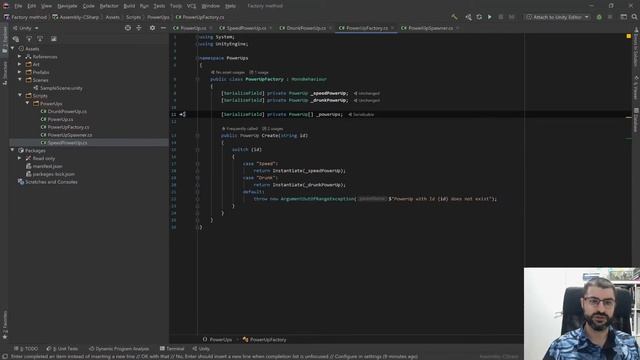This screenshot has width=640, height=360.
Task: Click the Run play button in toolbar
Action: click(490, 17)
